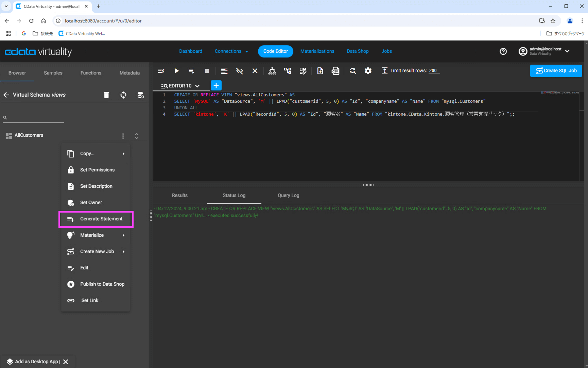Viewport: 588px width, 368px height.
Task: Click the checklist edit toolbar icon
Action: coord(303,71)
